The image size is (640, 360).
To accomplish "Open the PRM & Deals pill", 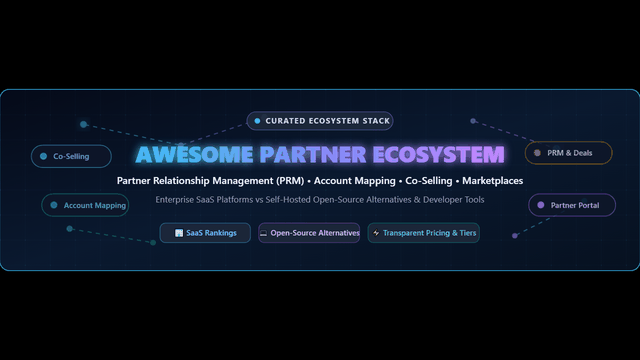I will point(569,153).
